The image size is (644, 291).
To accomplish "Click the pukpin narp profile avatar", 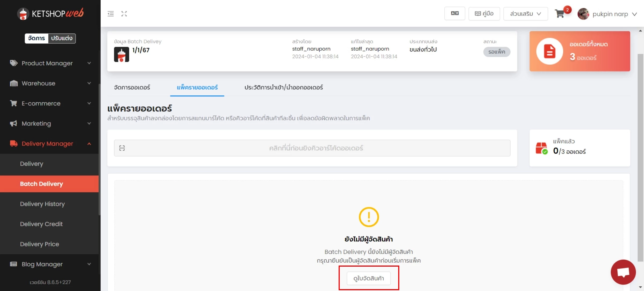I will 583,14.
